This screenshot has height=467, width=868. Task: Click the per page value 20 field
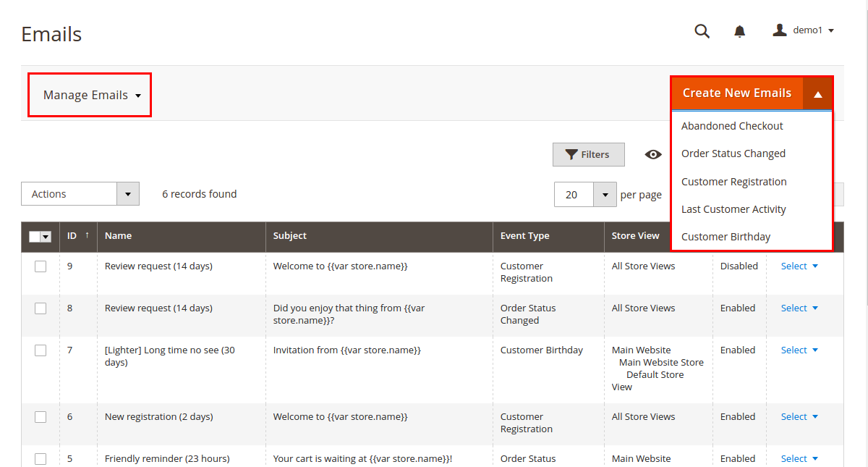point(574,194)
